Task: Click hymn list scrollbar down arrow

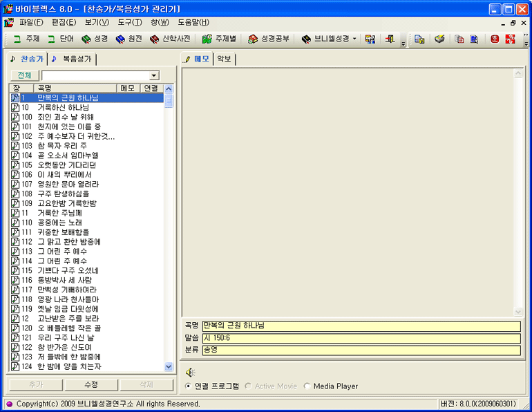Action: (x=169, y=366)
